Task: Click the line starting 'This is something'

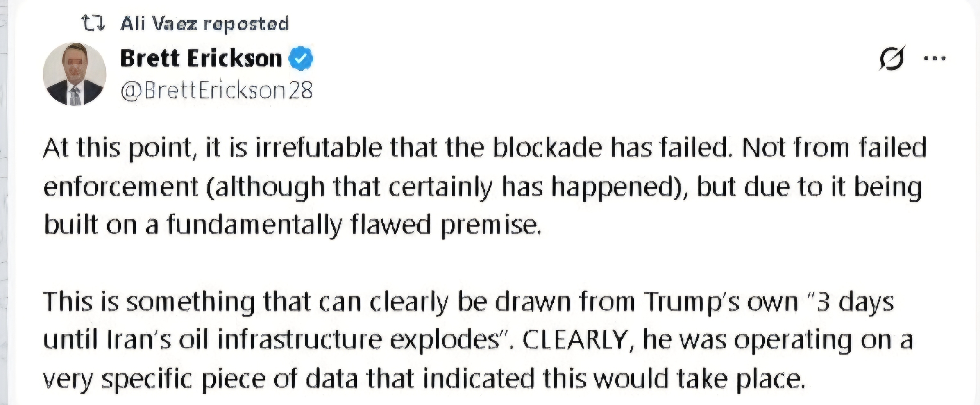Action: (x=469, y=303)
